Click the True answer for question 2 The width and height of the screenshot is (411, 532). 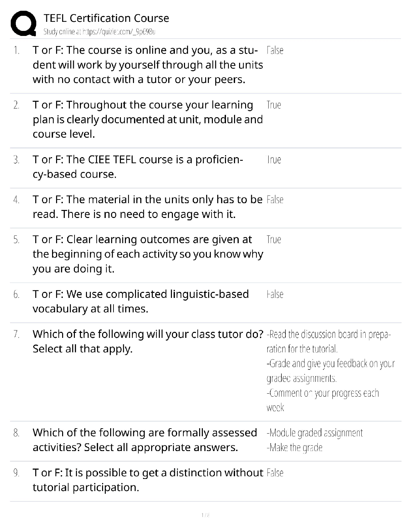click(x=274, y=105)
